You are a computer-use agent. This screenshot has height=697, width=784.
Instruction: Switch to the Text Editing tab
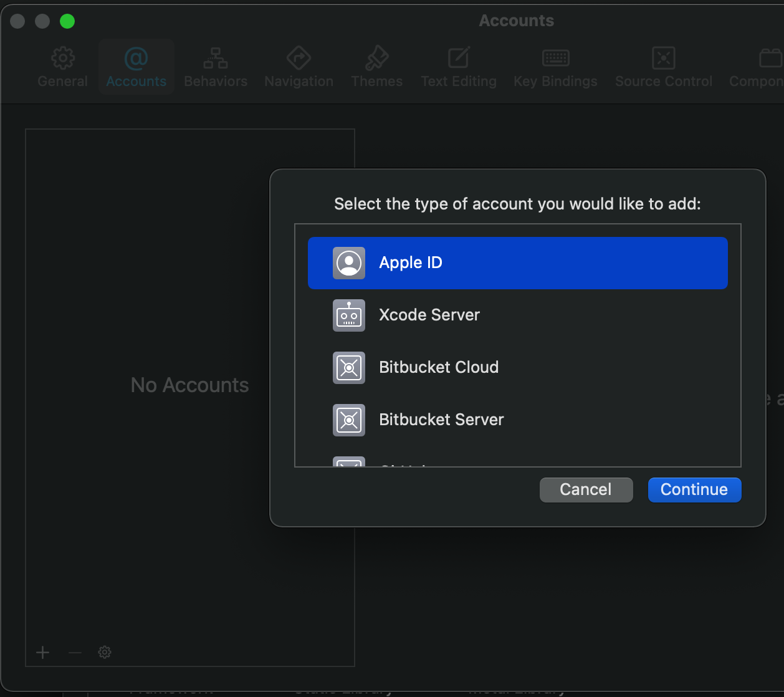click(x=459, y=67)
